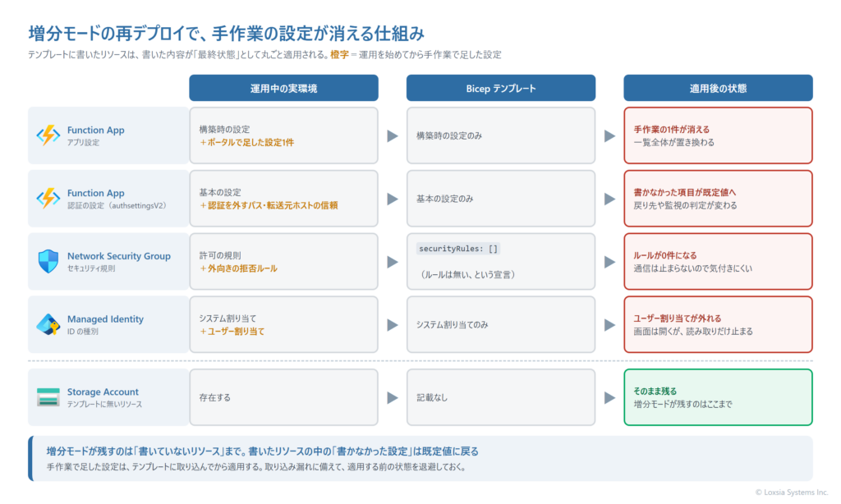Click the アプリ設定 sublabel
Viewport: 841px width, 504px height.
pyautogui.click(x=83, y=143)
